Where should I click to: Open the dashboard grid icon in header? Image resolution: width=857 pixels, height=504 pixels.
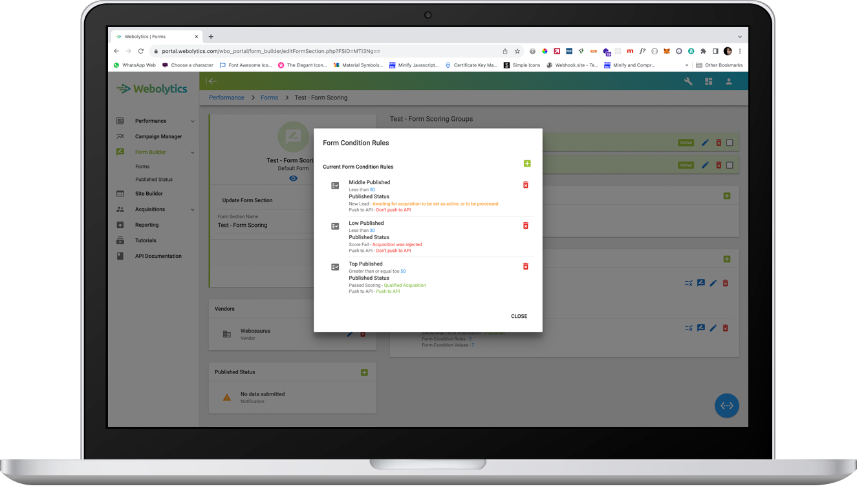click(x=709, y=81)
